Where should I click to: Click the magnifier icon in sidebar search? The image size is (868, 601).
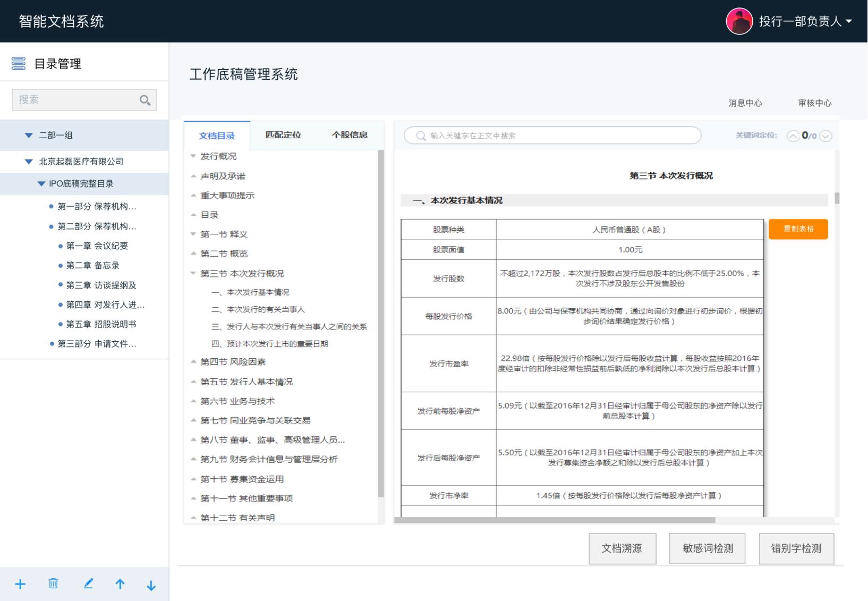coord(144,100)
